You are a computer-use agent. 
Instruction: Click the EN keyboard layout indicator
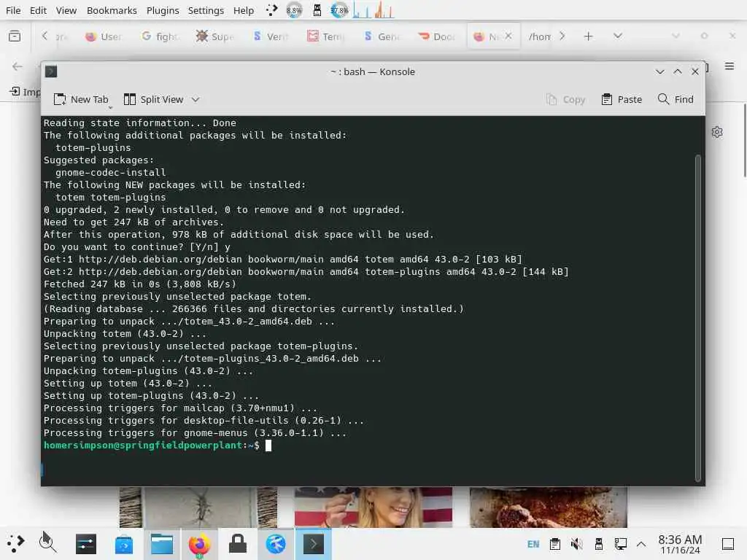[533, 544]
